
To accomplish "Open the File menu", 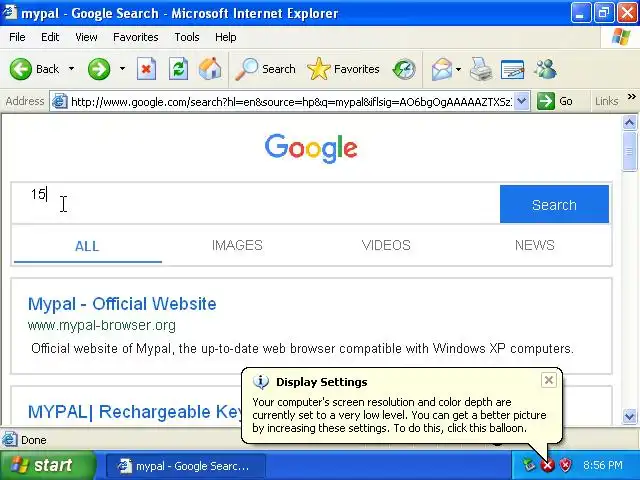I will pos(17,37).
